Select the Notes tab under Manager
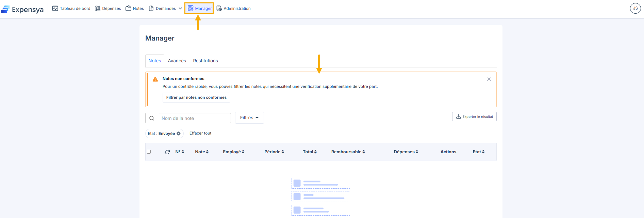 [155, 61]
